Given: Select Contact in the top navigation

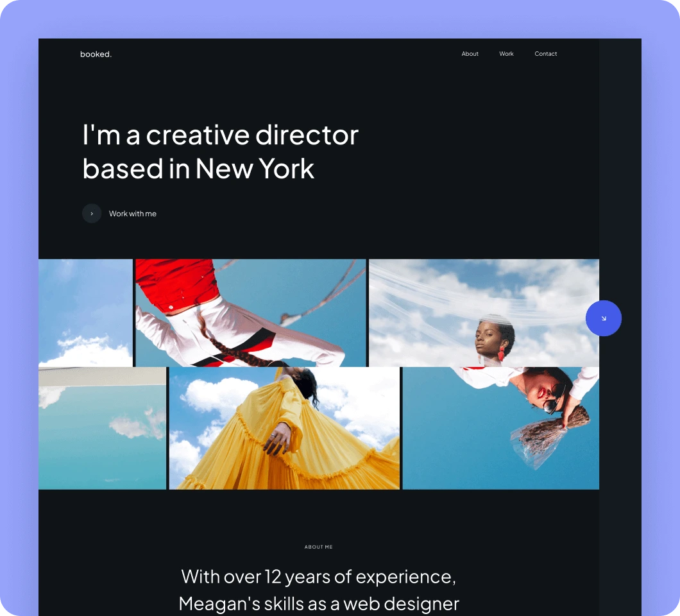Looking at the screenshot, I should (545, 54).
